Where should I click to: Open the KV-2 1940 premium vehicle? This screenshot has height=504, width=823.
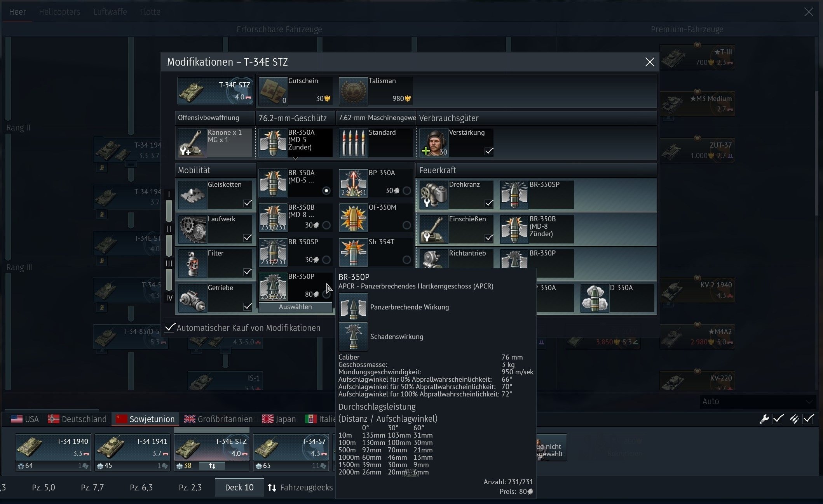click(x=697, y=290)
